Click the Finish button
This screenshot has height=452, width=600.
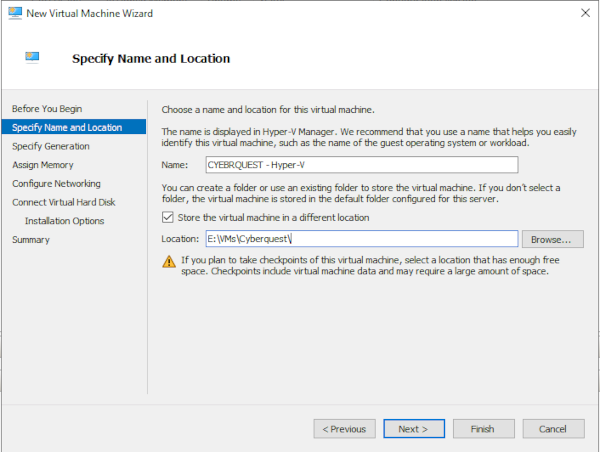(483, 428)
